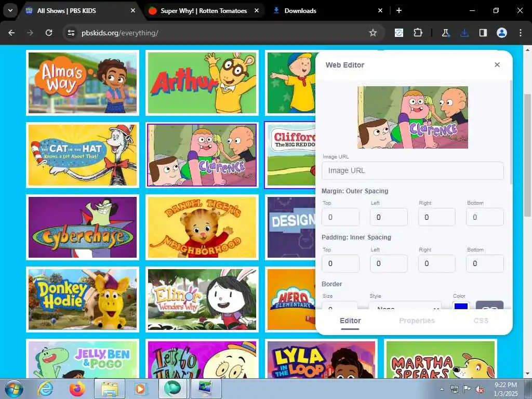
Task: Click the Margin Bottom input
Action: coord(485,217)
